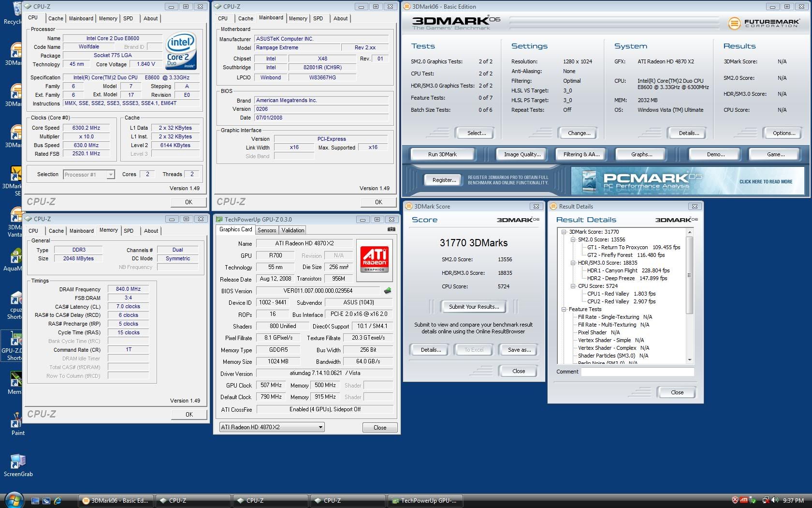The image size is (812, 508).
Task: Collapse the 3DMark Score tree node
Action: coord(564,232)
